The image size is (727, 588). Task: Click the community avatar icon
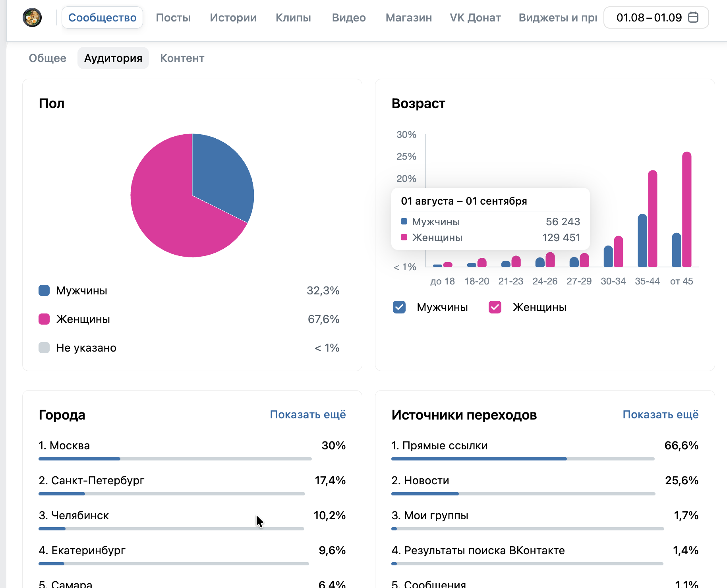[32, 17]
